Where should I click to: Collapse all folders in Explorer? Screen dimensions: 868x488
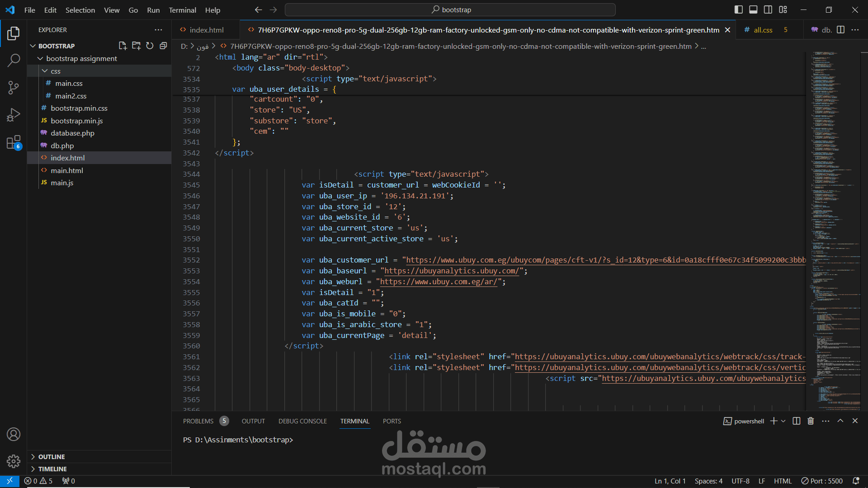coord(163,46)
